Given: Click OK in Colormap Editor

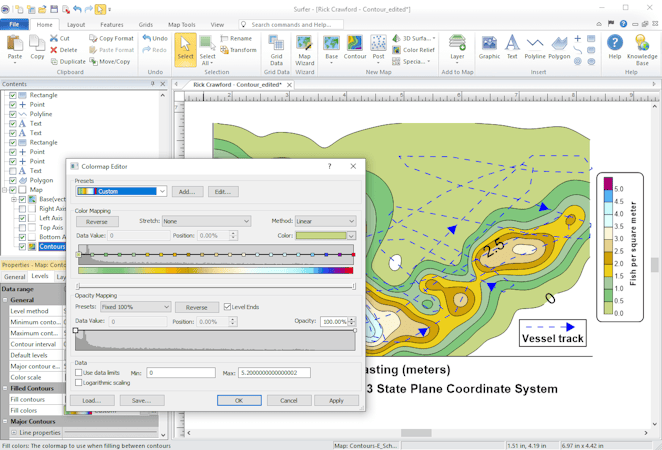Looking at the screenshot, I should coord(239,400).
